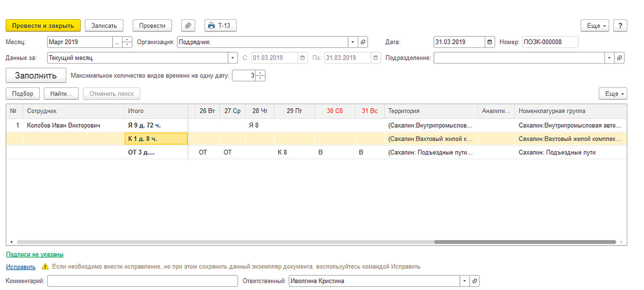Open Организация record with the open-form icon
Image resolution: width=644 pixels, height=290 pixels.
(363, 42)
